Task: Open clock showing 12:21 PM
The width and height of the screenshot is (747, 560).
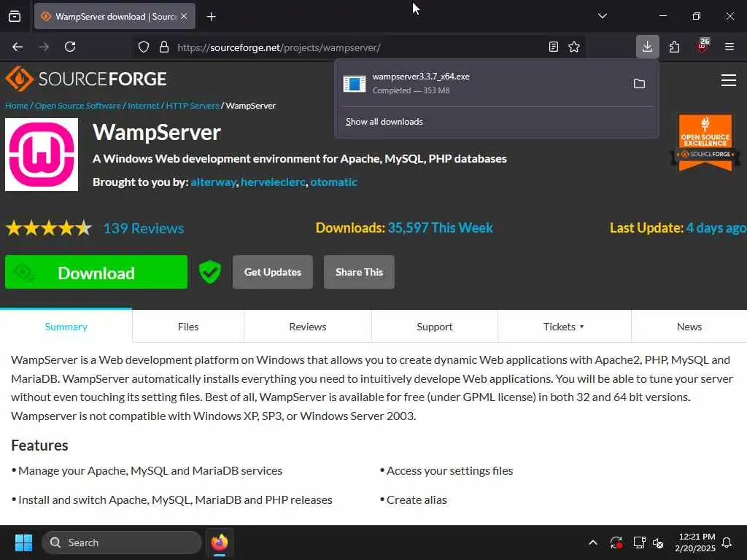Action: pyautogui.click(x=695, y=542)
